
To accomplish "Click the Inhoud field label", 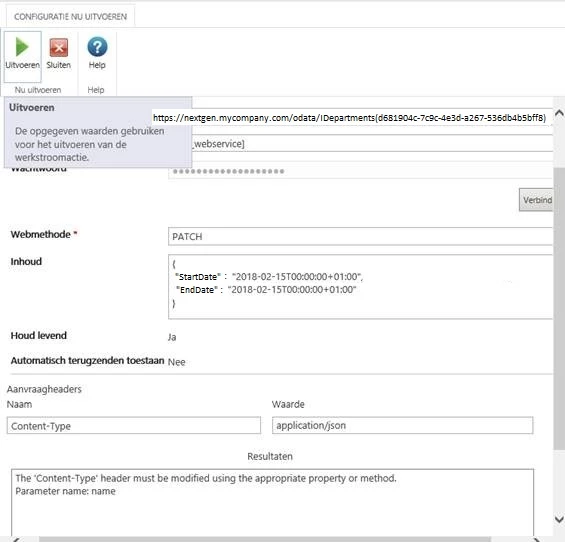I will click(26, 261).
